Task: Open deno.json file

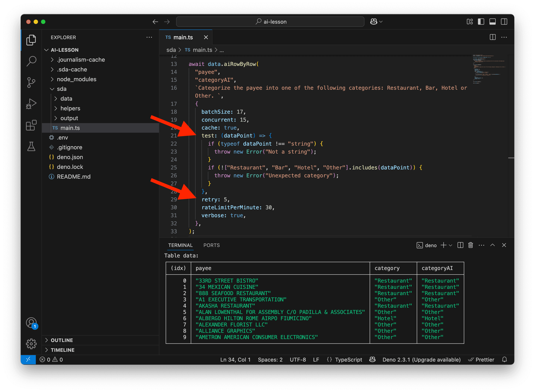Action: tap(100, 157)
